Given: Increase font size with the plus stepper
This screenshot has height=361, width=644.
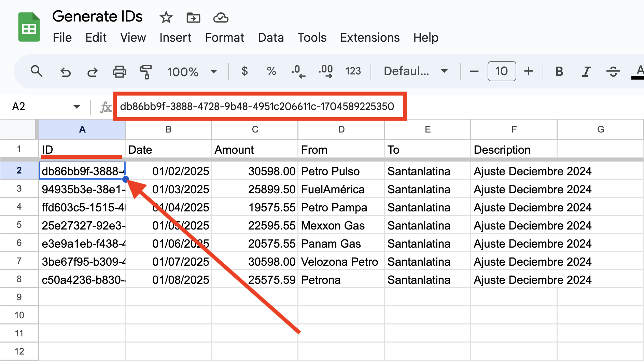Looking at the screenshot, I should click(x=529, y=71).
